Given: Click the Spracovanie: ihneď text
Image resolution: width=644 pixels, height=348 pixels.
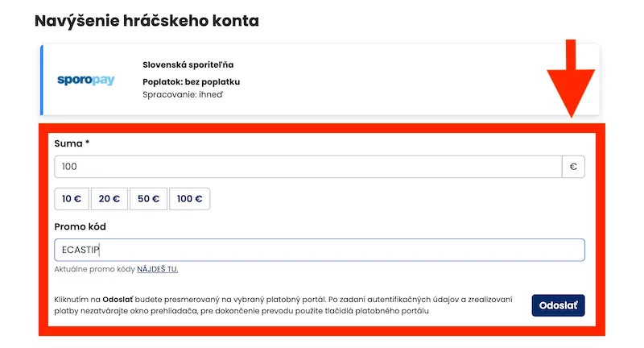Looking at the screenshot, I should (x=183, y=94).
